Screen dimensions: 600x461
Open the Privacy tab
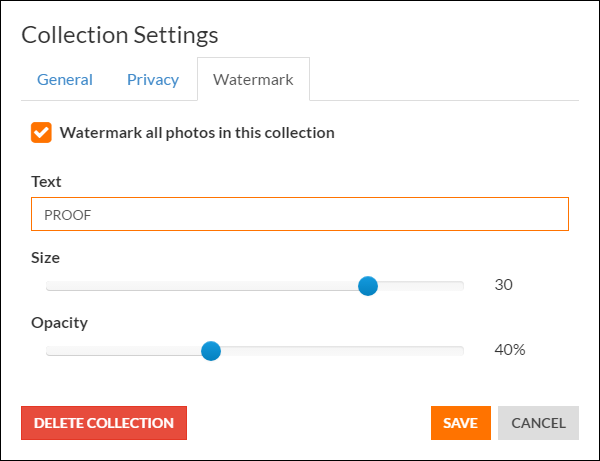(x=153, y=80)
